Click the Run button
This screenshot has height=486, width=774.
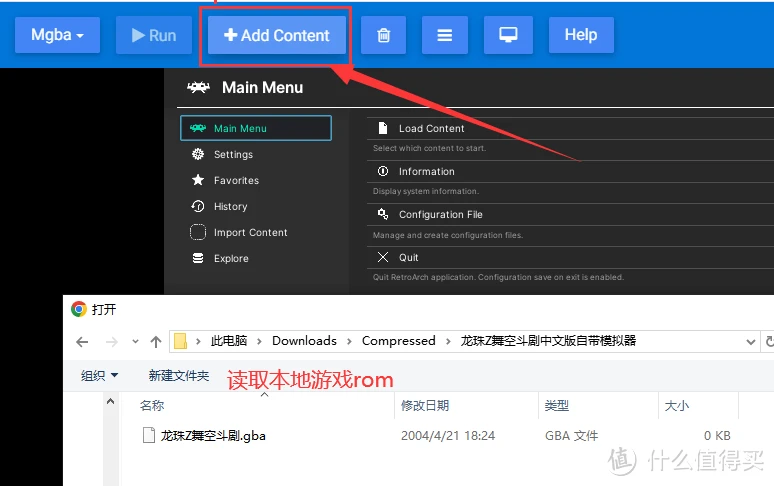click(x=154, y=35)
